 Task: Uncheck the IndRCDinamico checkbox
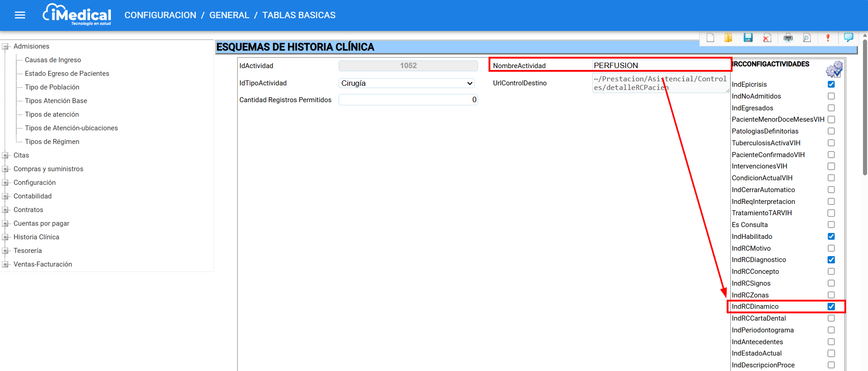[x=831, y=307]
